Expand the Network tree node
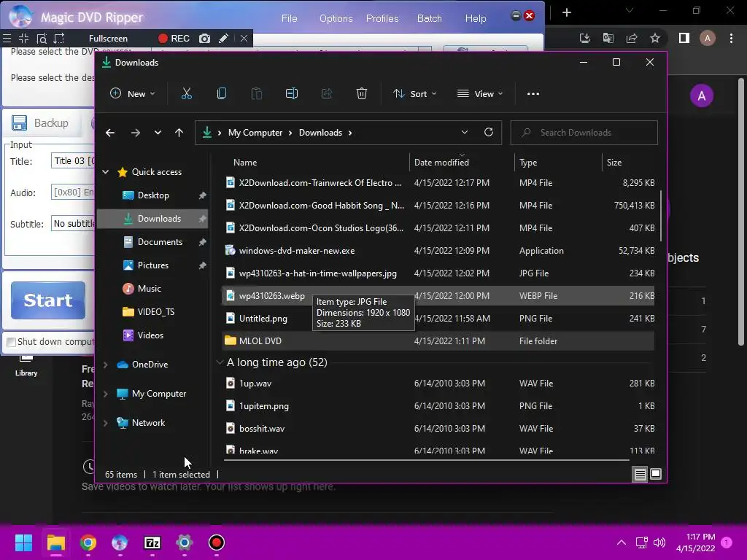Image resolution: width=747 pixels, height=560 pixels. (x=106, y=423)
